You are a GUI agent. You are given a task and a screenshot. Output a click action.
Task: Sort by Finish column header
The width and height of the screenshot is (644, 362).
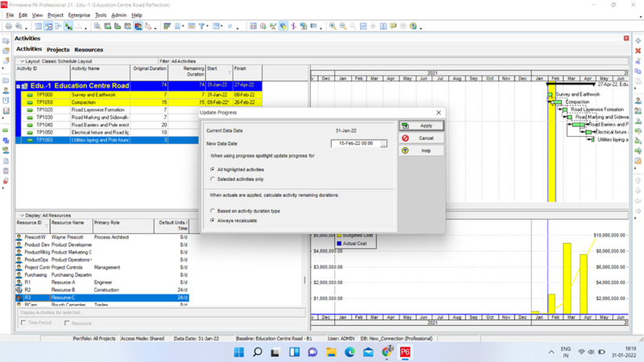click(x=248, y=72)
